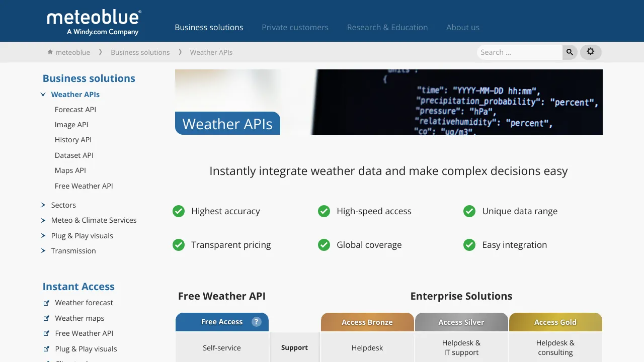Open Weather forecast under Instant Access
This screenshot has height=362, width=644.
84,303
